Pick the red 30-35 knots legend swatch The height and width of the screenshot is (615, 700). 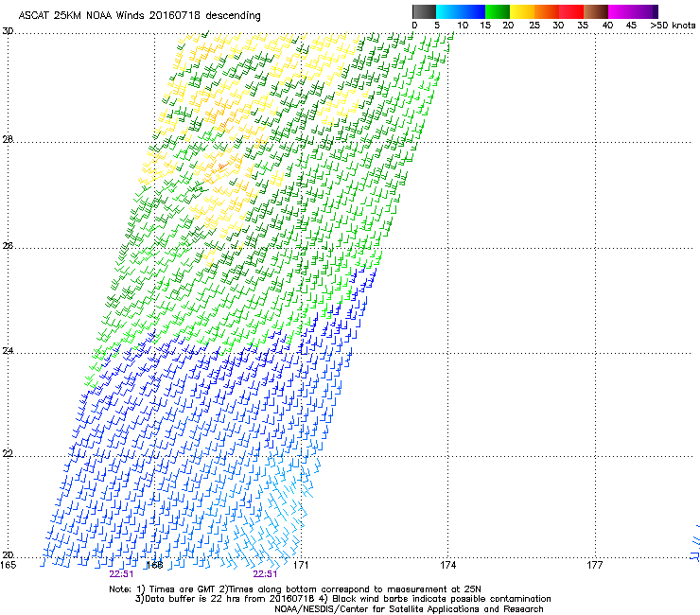[x=571, y=11]
